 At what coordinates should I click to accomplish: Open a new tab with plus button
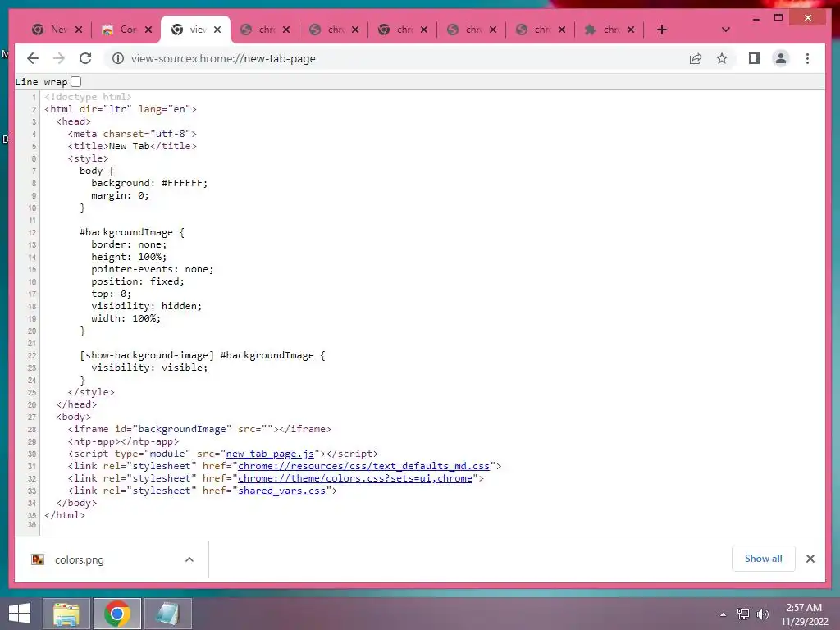(x=662, y=30)
